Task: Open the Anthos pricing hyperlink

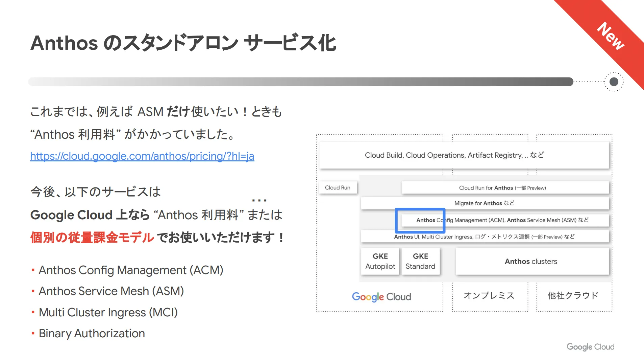Action: (x=142, y=156)
